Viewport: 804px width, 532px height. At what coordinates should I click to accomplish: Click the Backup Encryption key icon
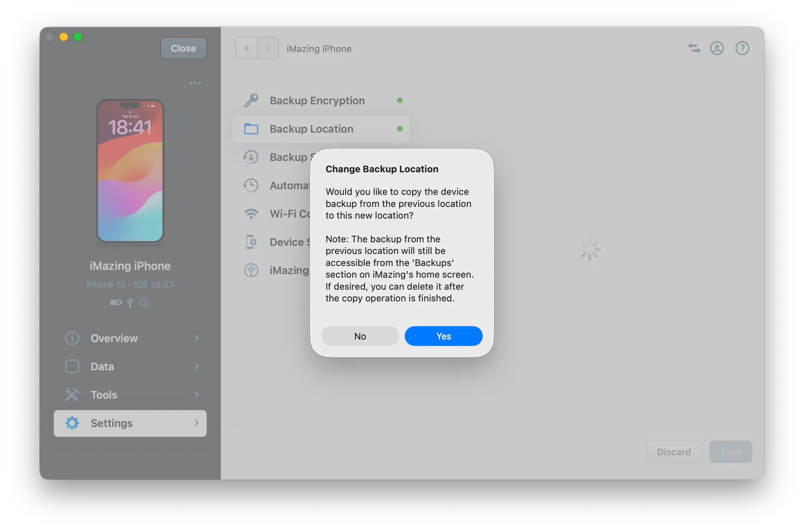[251, 100]
